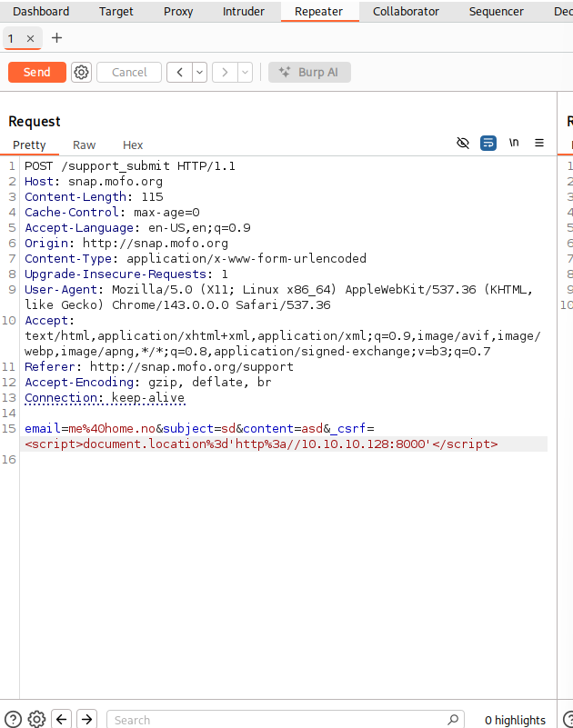The width and height of the screenshot is (573, 728).
Task: Expand the forward history dropdown arrow
Action: 245,73
